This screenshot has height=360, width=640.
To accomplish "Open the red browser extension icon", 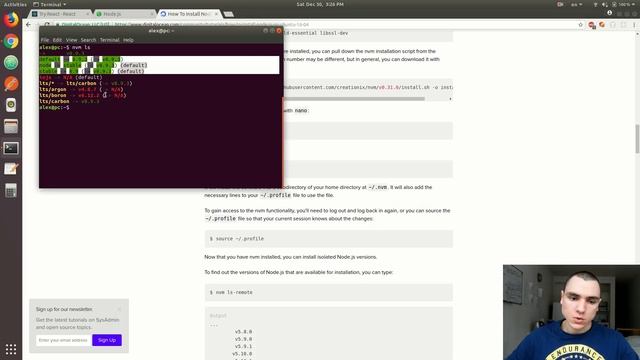I will click(591, 25).
